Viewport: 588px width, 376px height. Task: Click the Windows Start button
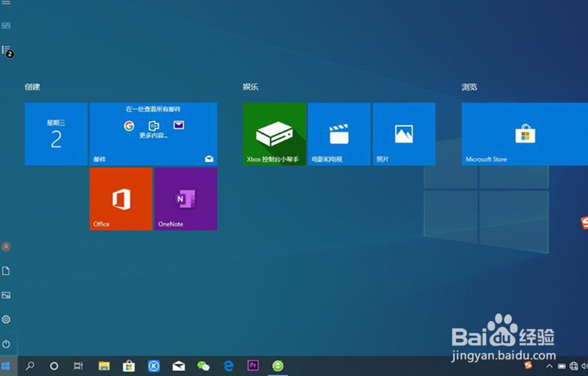pos(6,366)
